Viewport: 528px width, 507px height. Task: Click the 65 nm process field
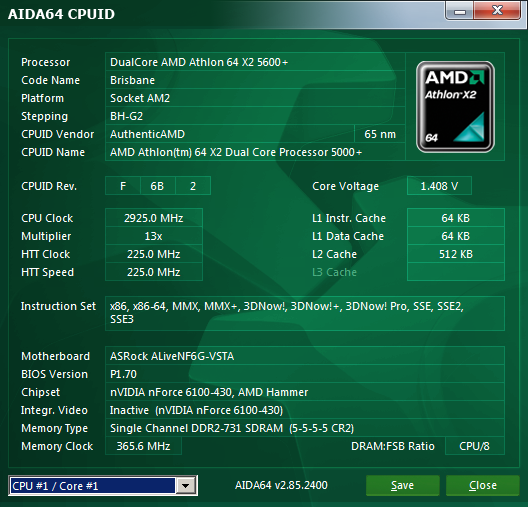[x=380, y=134]
